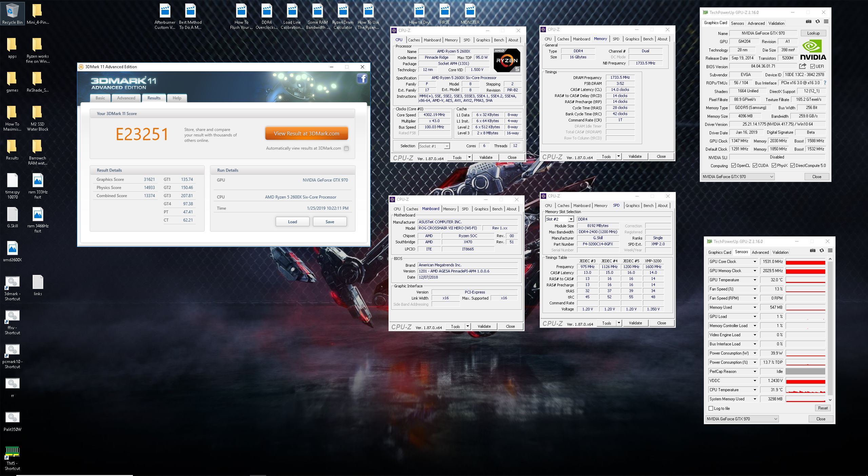Expand the GPU Core Clock sensor dropdown
868x476 pixels.
(755, 262)
